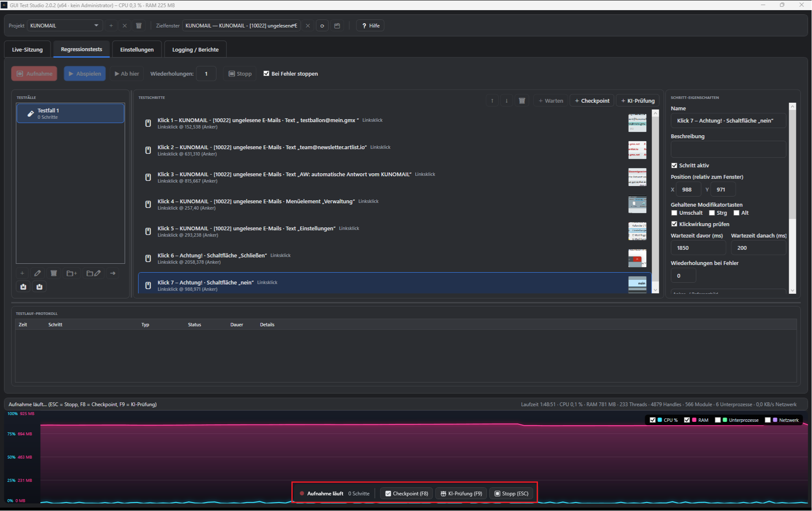Click the right-arrow move icon under test cases
812x511 pixels.
click(113, 273)
